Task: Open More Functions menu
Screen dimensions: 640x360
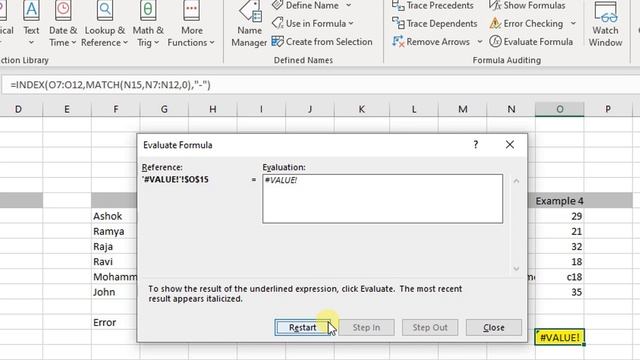Action: [191, 23]
